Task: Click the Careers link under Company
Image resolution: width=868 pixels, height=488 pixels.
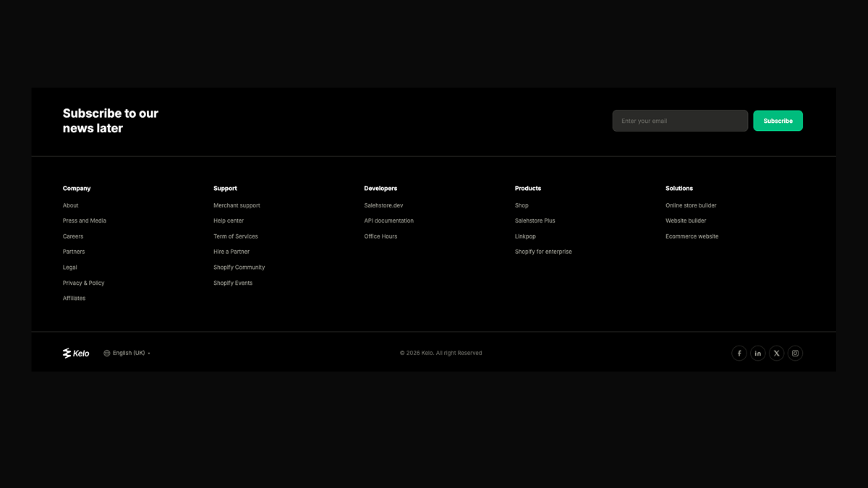Action: [x=72, y=236]
